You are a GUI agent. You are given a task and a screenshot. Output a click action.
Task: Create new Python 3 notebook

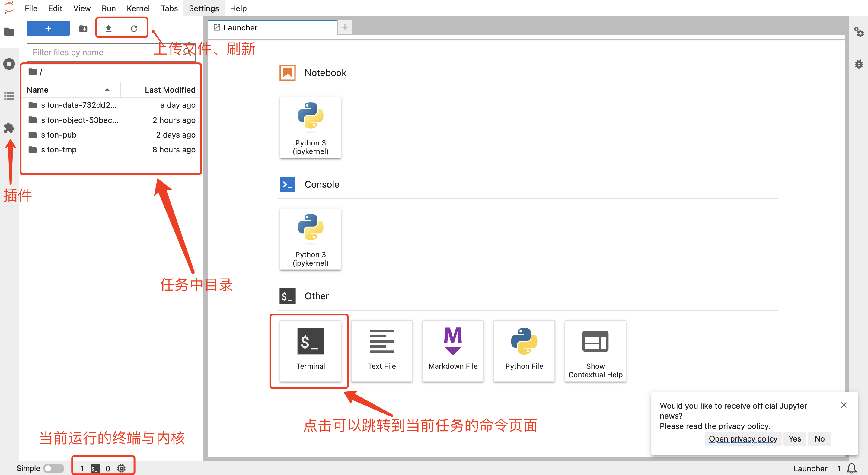pyautogui.click(x=311, y=125)
